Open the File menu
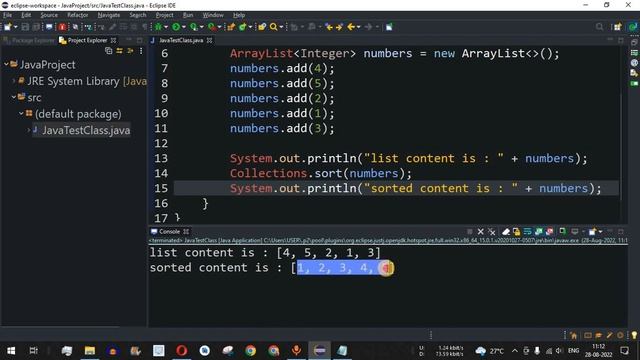This screenshot has width=640, height=360. click(7, 15)
